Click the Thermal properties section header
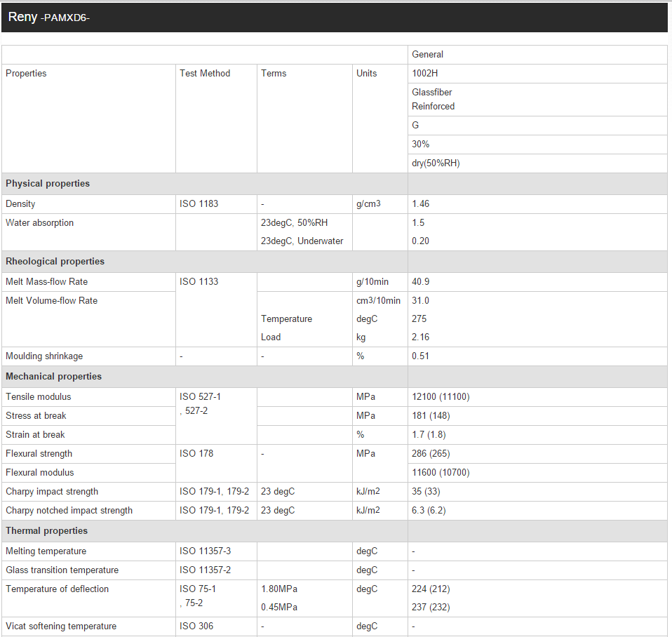This screenshot has height=637, width=672. coord(46,531)
